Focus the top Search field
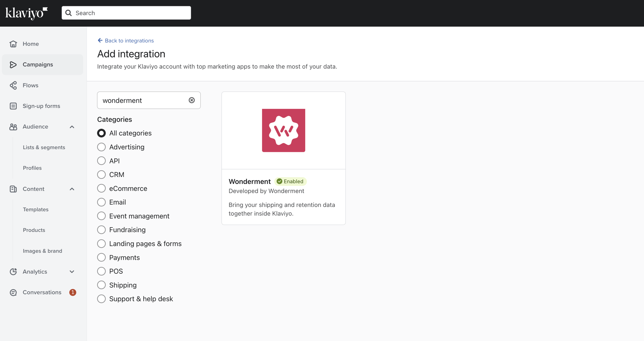 (x=126, y=13)
